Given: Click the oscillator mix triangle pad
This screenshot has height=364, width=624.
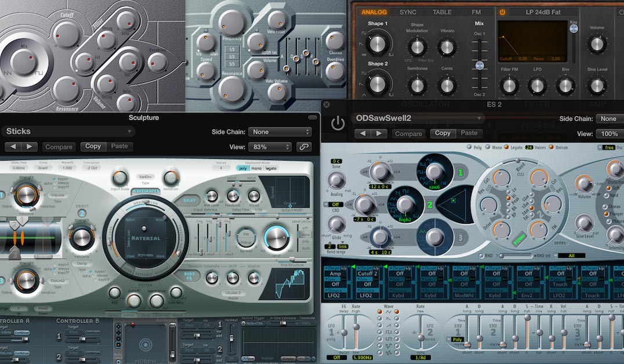Looking at the screenshot, I should 454,203.
